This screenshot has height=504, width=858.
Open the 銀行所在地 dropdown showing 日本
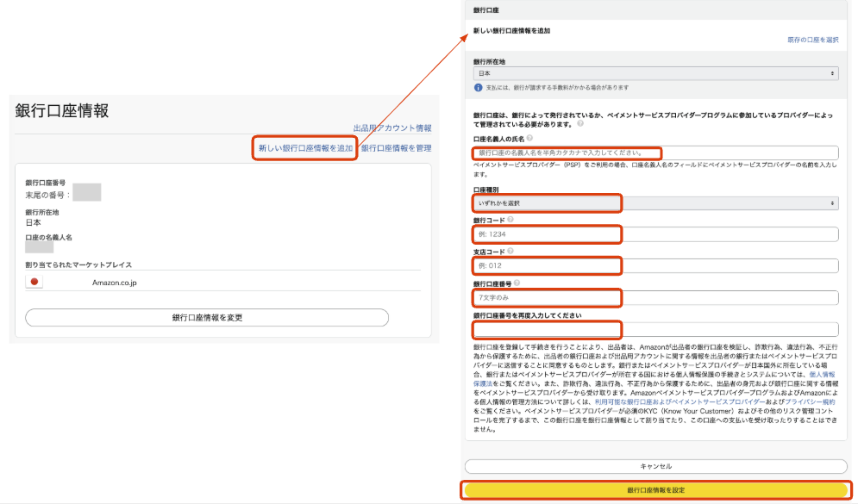coord(655,73)
